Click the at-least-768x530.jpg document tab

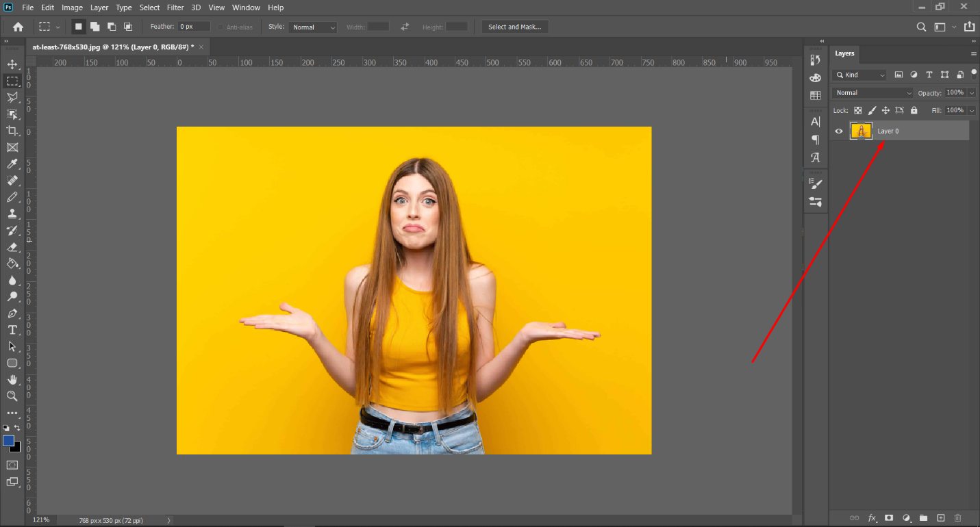click(x=113, y=47)
